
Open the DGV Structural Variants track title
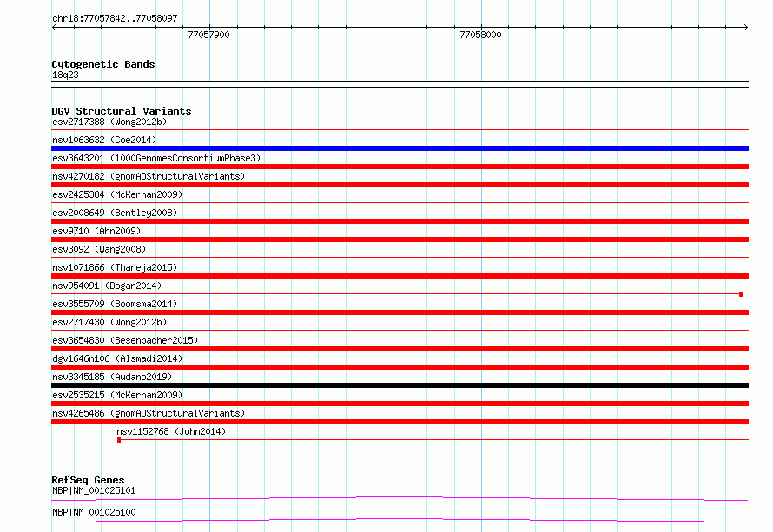coord(122,111)
